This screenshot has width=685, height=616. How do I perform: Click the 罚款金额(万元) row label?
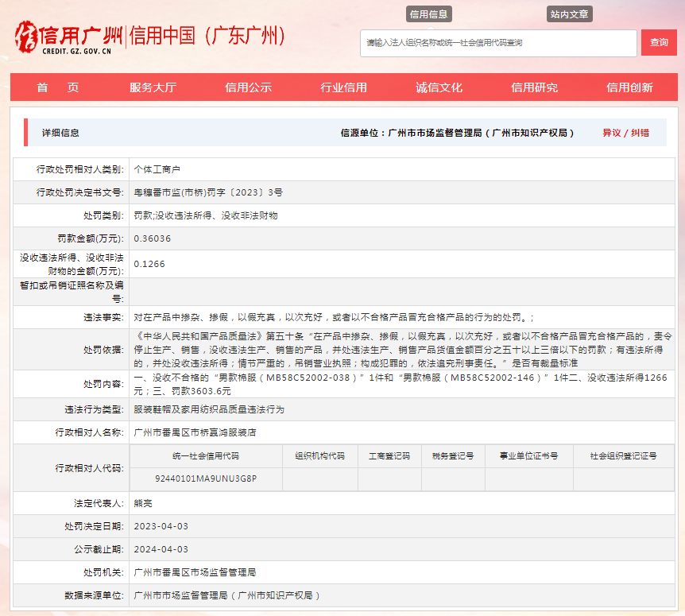pyautogui.click(x=91, y=238)
